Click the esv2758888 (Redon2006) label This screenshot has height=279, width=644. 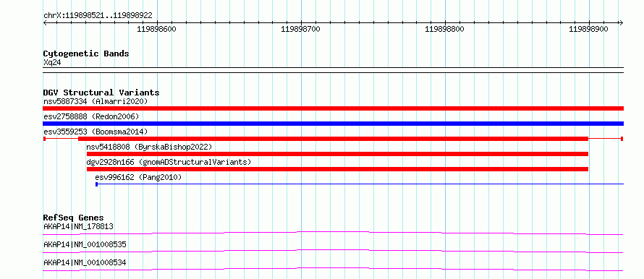pyautogui.click(x=91, y=116)
